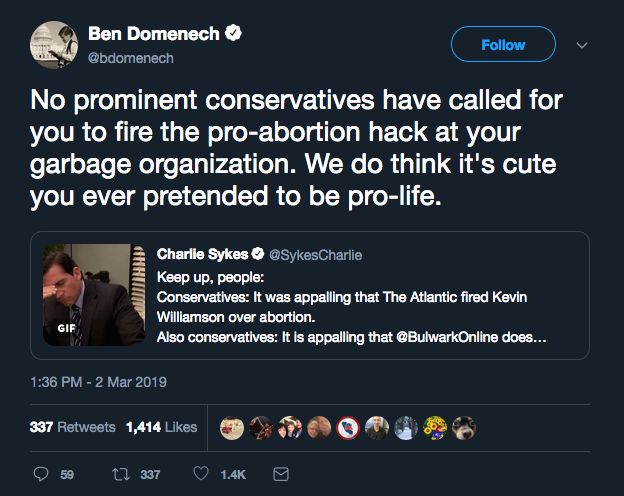Click the Follow button
The image size is (624, 496).
[x=503, y=44]
